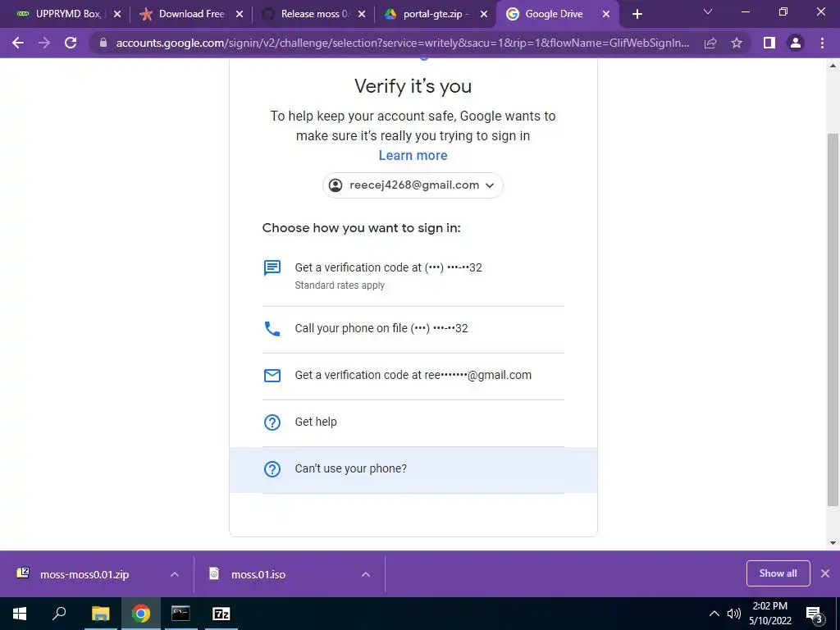Click the Get help question icon
This screenshot has width=840, height=630.
pos(272,422)
